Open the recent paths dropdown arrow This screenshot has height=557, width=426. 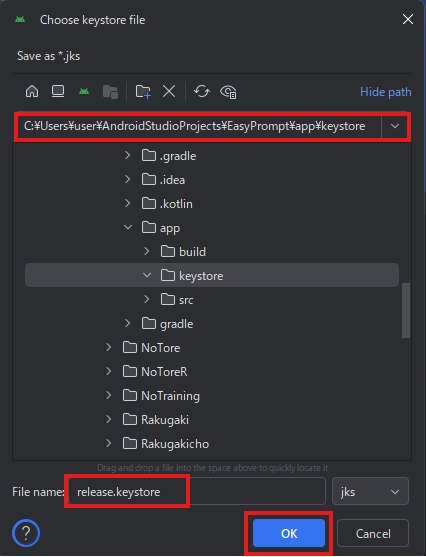[395, 126]
